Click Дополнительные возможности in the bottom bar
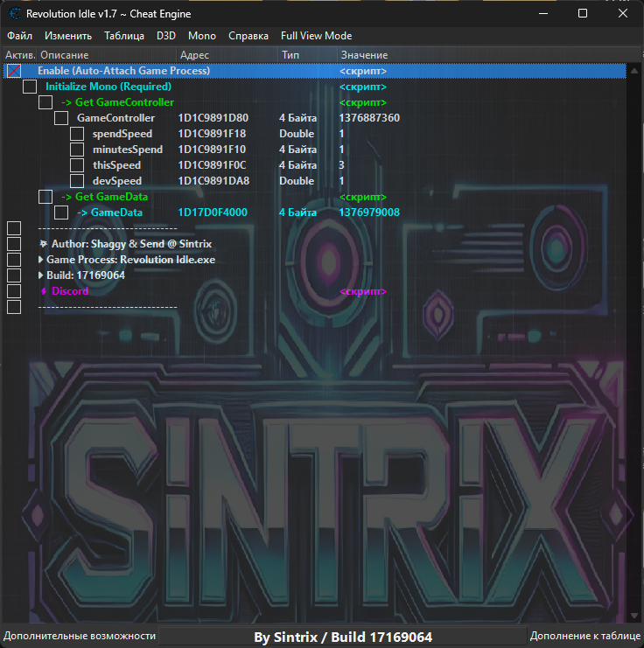644x648 pixels. [x=80, y=636]
